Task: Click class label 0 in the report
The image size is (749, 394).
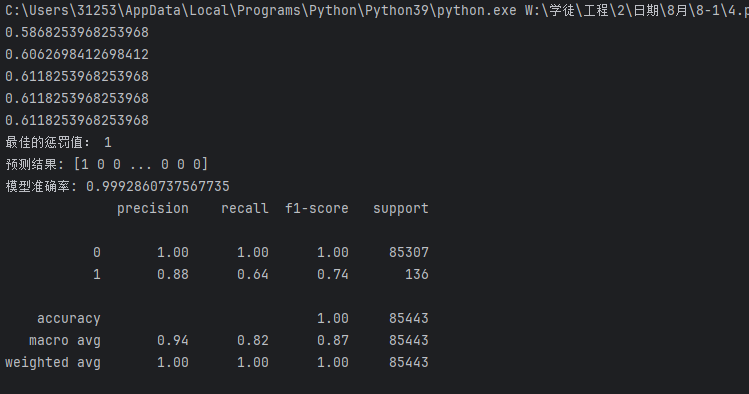Action: 97,252
